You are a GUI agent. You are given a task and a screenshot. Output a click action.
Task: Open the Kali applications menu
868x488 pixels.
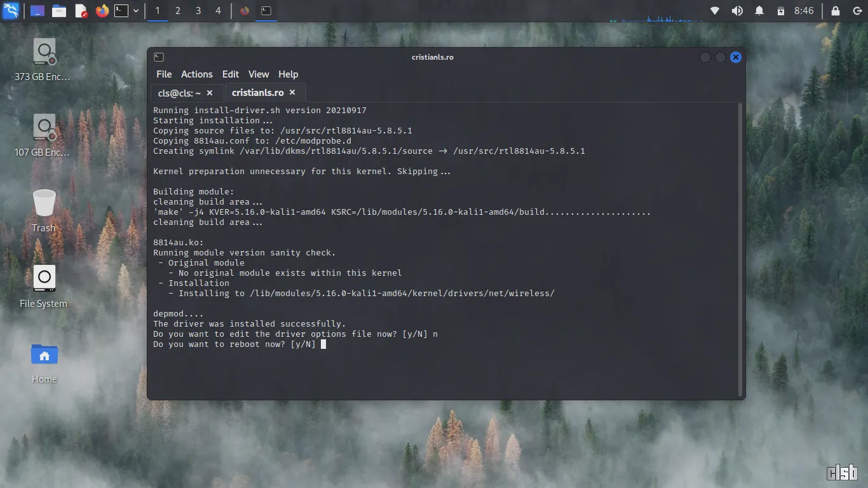click(10, 11)
